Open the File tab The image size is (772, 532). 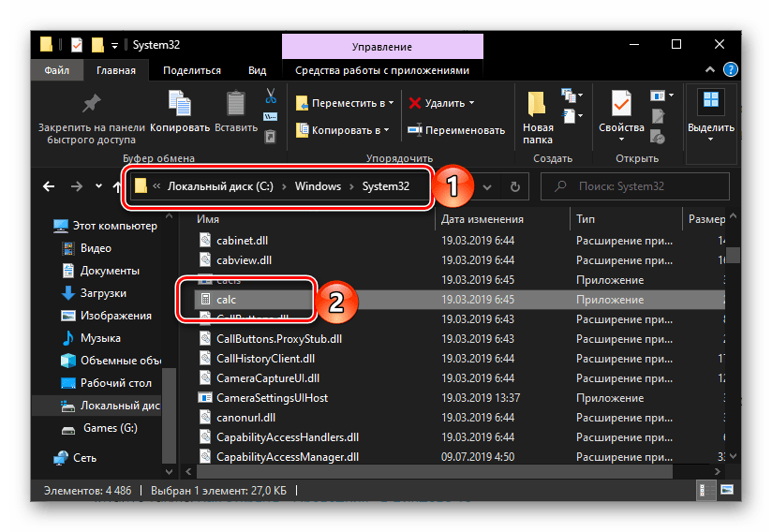[x=56, y=70]
